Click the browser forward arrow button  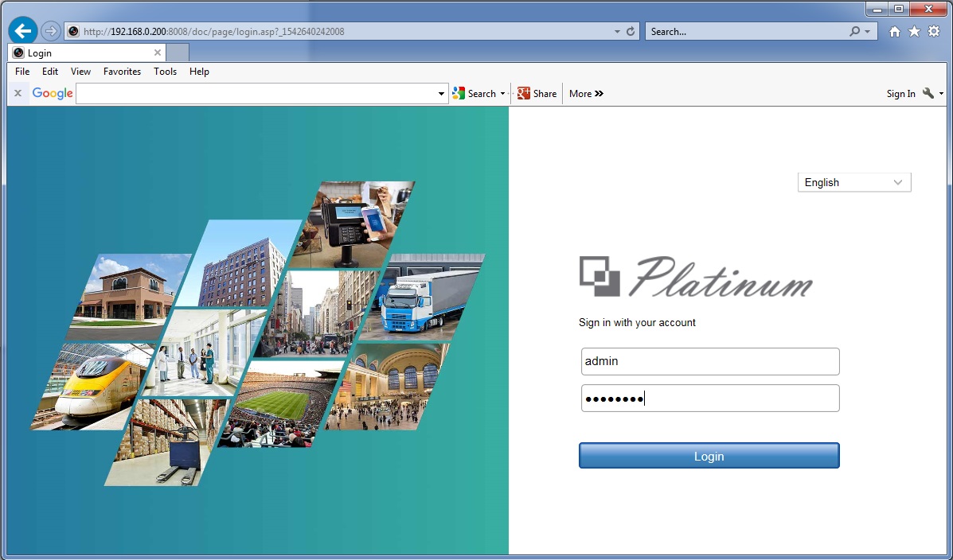(x=51, y=31)
